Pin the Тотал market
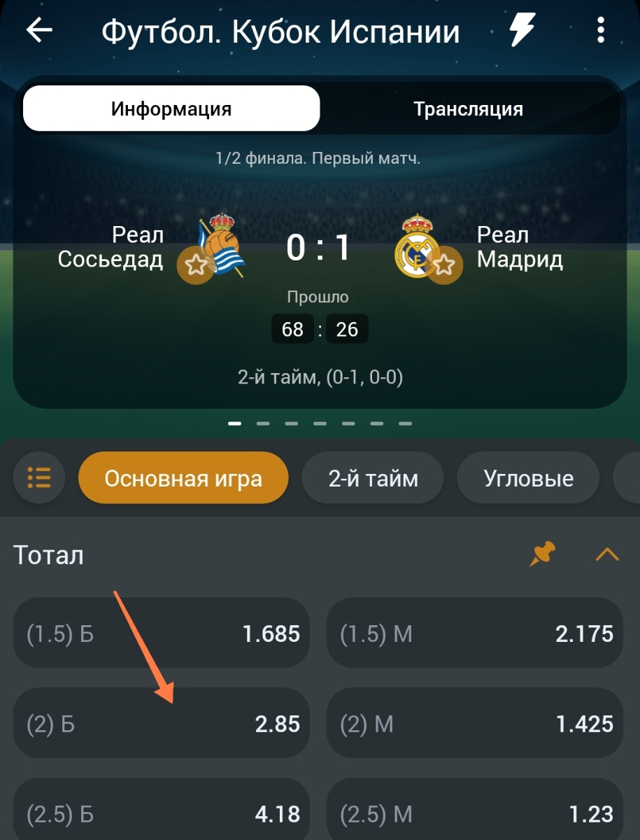The width and height of the screenshot is (640, 840). pos(542,554)
